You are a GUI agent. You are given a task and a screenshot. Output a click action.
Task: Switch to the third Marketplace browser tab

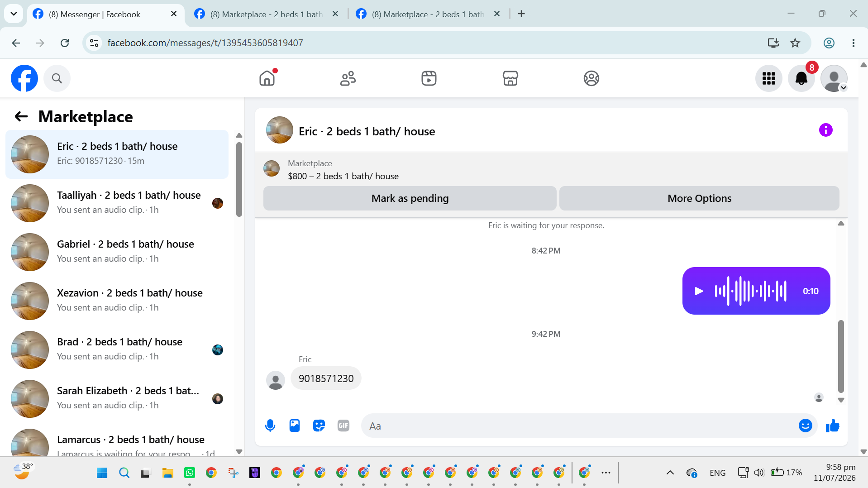pyautogui.click(x=429, y=14)
